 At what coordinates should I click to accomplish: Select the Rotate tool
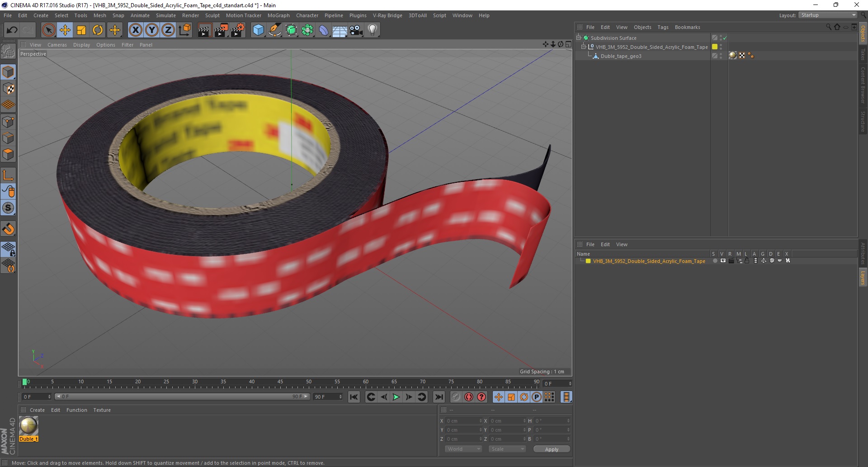click(98, 30)
